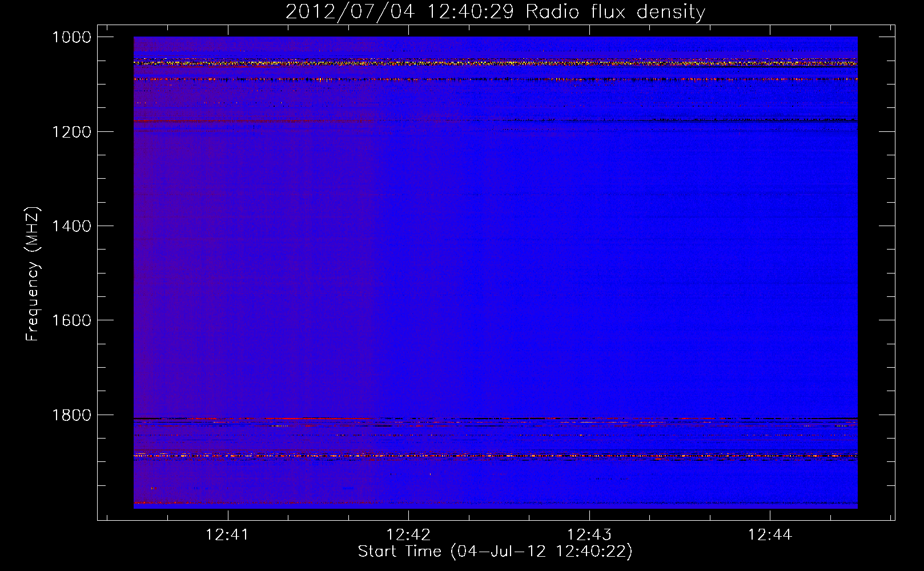This screenshot has width=924, height=571.
Task: Click the 'Start Time (04-Jul-12 12:40:22)' label
Action: [x=495, y=552]
